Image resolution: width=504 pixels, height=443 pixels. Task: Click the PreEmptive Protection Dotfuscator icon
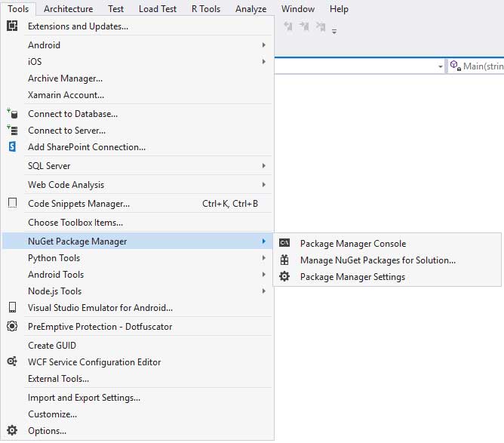[12, 327]
